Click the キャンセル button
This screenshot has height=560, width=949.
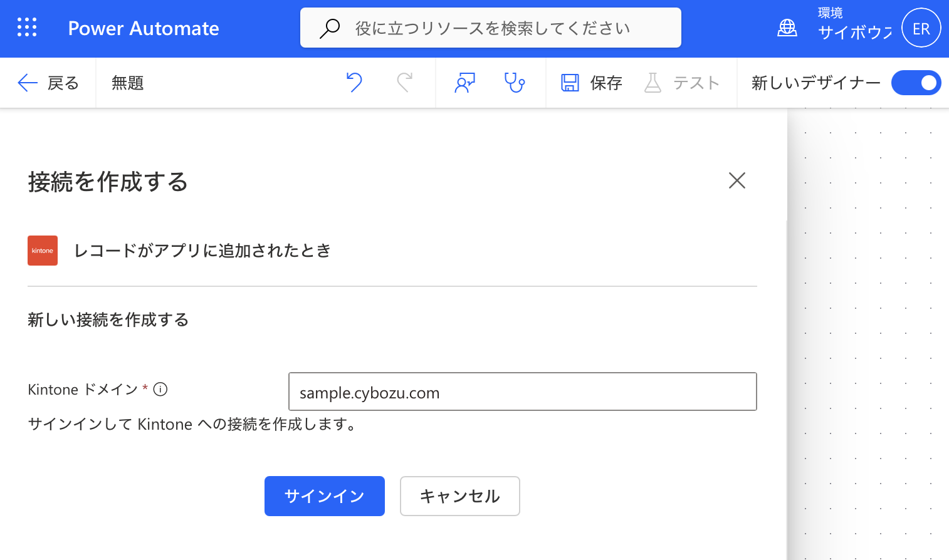(460, 496)
